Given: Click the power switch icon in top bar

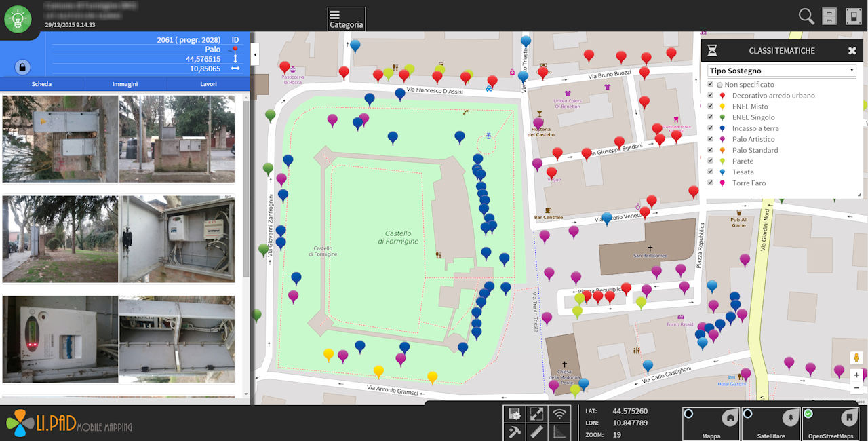Looking at the screenshot, I should [x=853, y=16].
